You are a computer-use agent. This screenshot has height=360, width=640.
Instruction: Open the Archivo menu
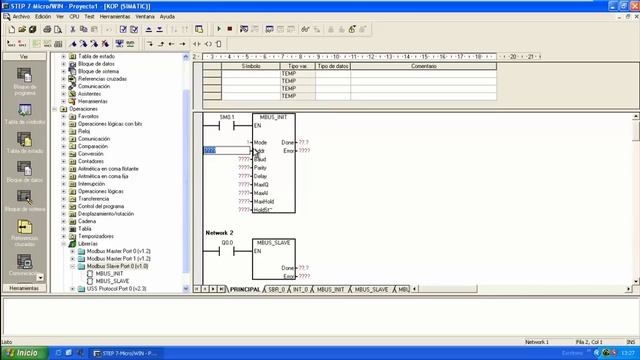(x=21, y=17)
